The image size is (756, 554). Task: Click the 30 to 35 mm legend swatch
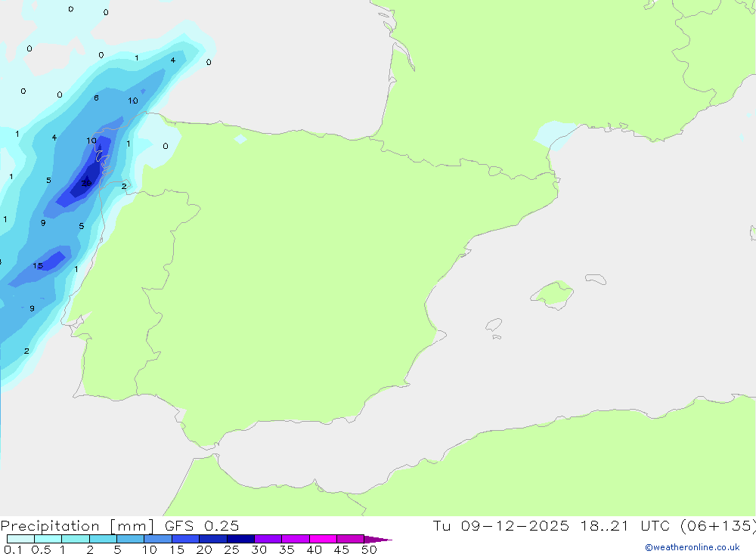pyautogui.click(x=268, y=539)
